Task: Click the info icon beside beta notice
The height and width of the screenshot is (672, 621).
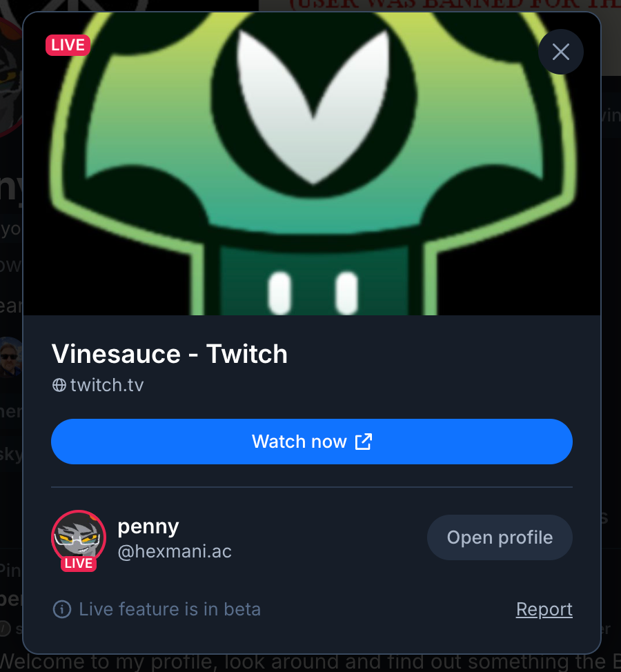Action: [x=62, y=609]
